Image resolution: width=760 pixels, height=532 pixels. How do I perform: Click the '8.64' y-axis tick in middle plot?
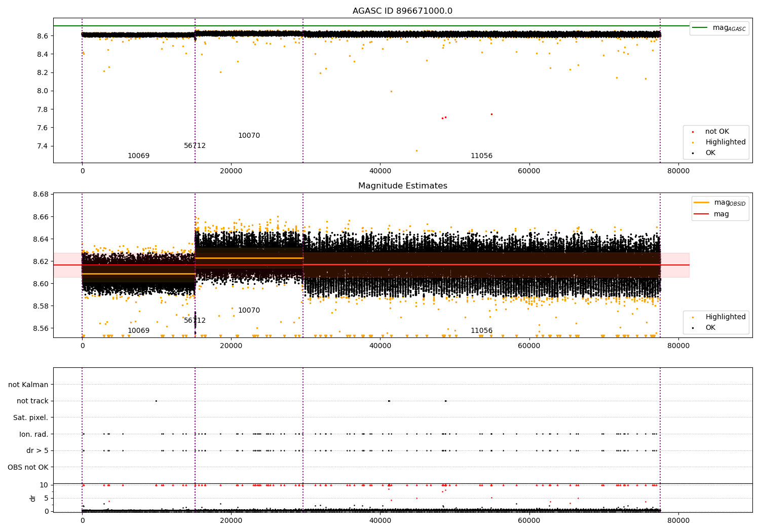click(x=40, y=239)
